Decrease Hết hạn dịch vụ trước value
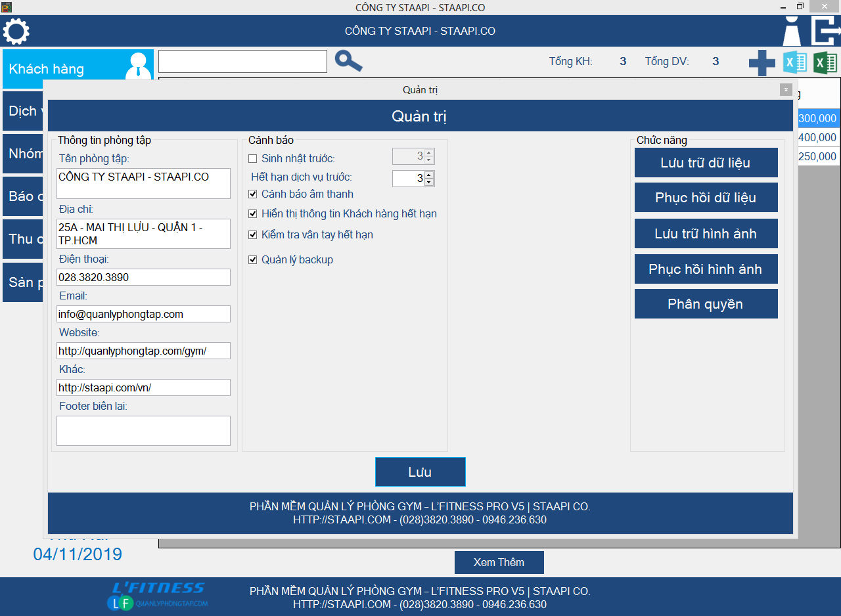Viewport: 841px width, 616px height. click(x=429, y=183)
